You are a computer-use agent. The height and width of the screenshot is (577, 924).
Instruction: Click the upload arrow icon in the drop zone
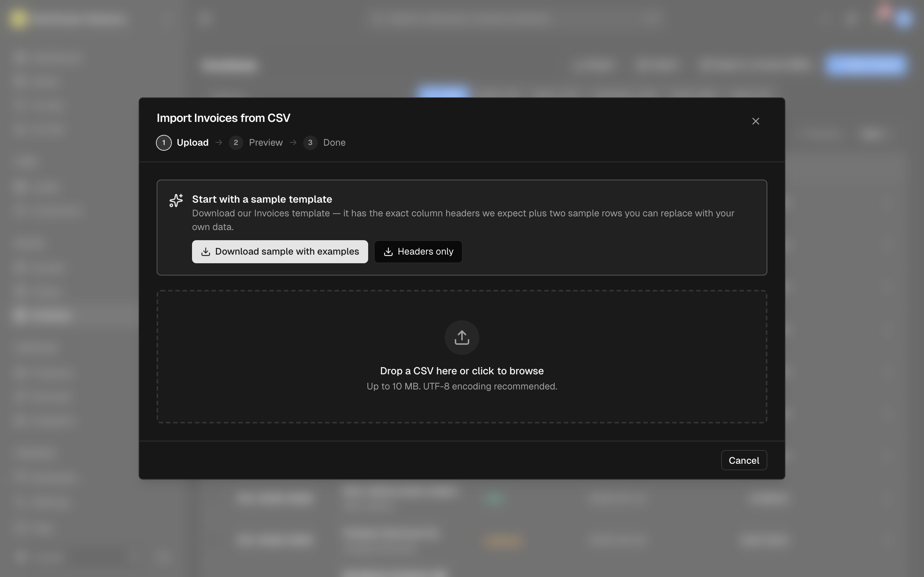(x=462, y=337)
